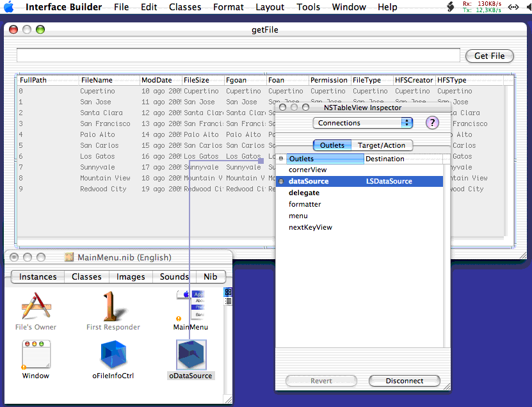Select the oFileInfoCtrl cube icon

[113, 355]
